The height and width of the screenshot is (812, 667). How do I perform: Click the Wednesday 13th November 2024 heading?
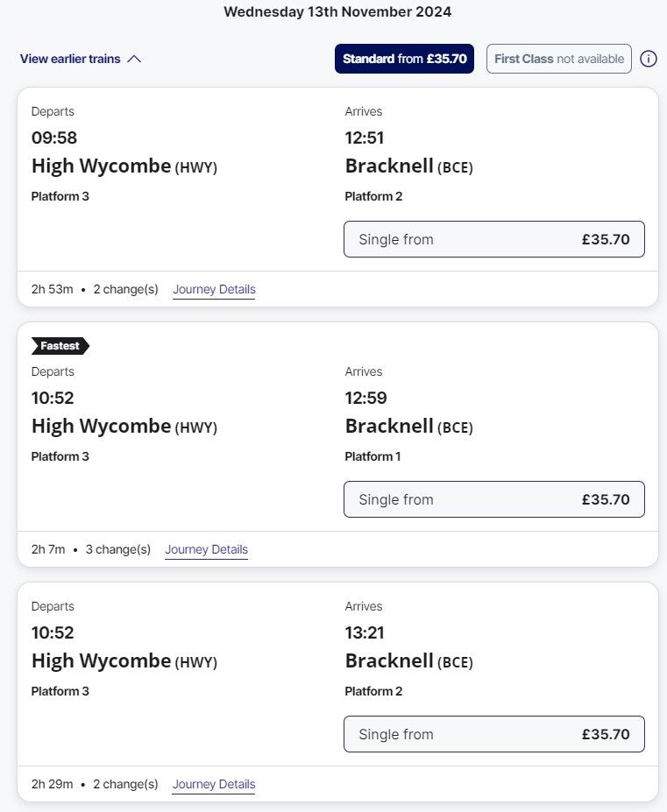pos(337,12)
